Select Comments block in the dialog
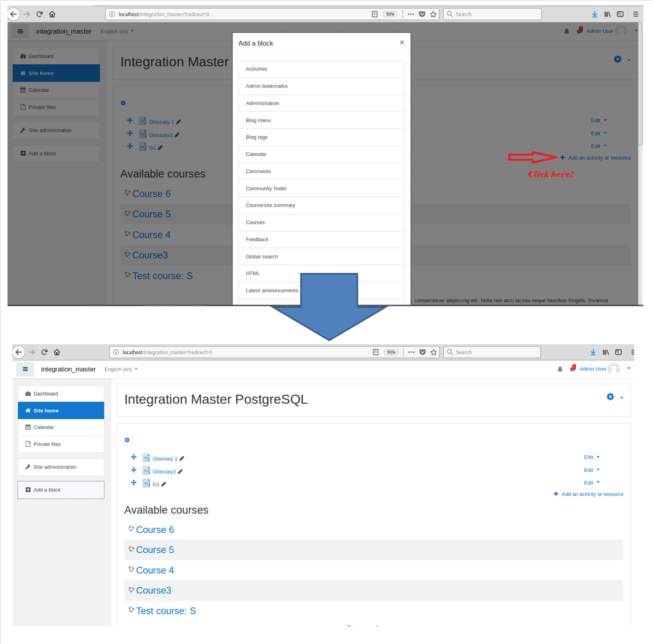 coord(321,172)
